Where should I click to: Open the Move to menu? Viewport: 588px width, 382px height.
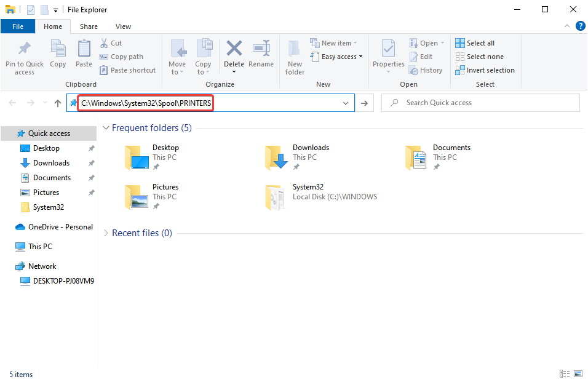click(x=177, y=57)
